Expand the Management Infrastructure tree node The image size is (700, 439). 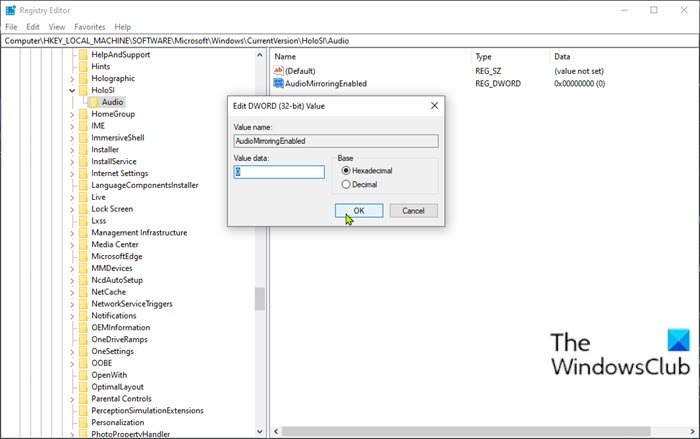pos(72,233)
